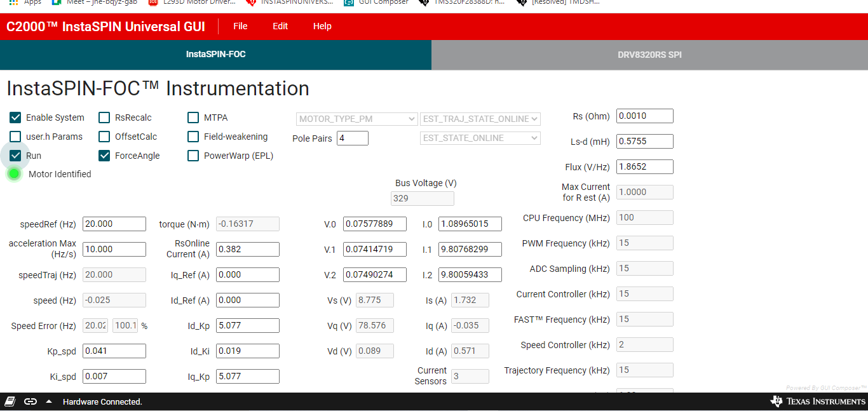The image size is (868, 411).
Task: Click the Bus Voltage value 329
Action: (x=423, y=198)
